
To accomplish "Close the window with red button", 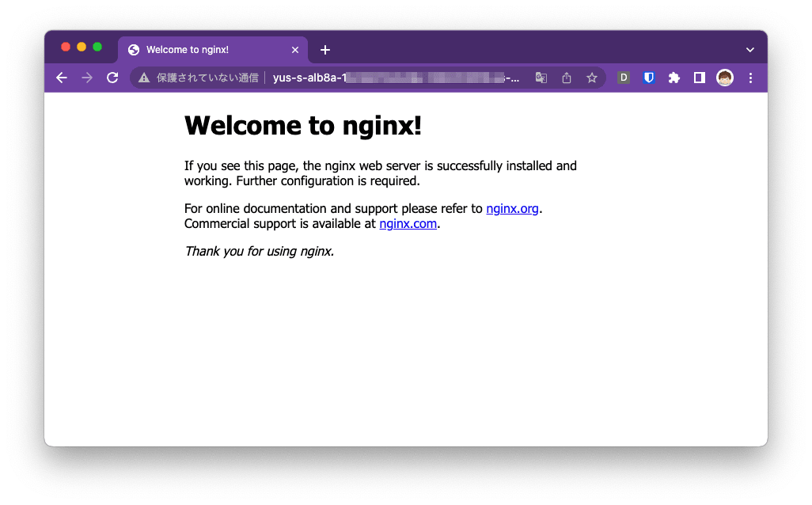I will [66, 47].
